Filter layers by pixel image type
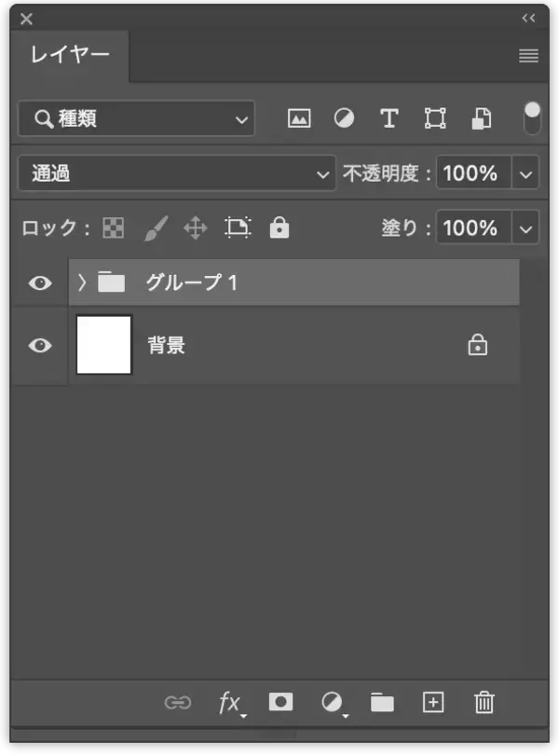The image size is (559, 756). coord(299,118)
